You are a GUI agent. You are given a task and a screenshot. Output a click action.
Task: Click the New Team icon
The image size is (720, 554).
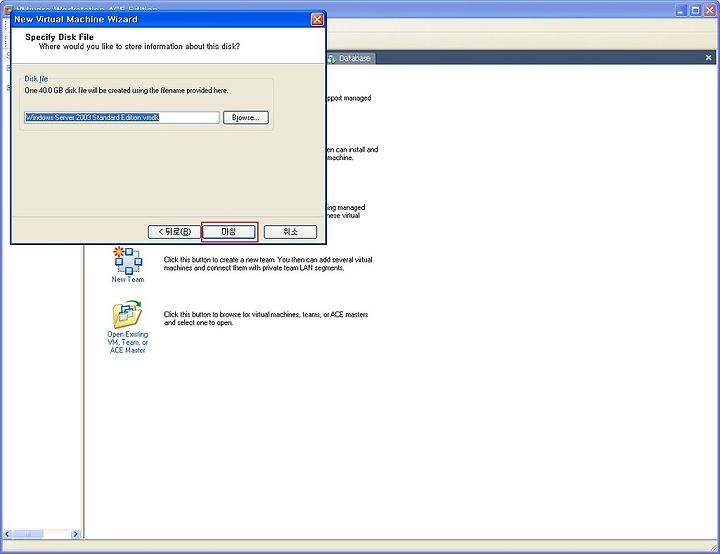128,260
